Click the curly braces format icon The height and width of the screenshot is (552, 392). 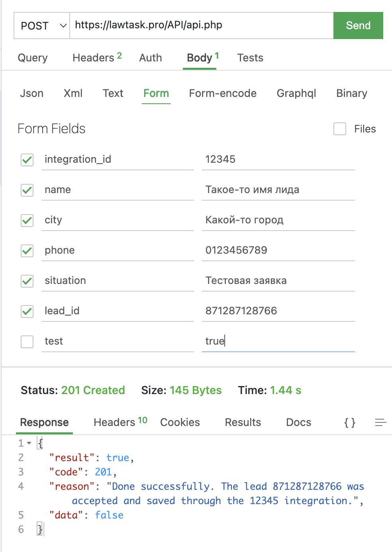click(x=349, y=422)
